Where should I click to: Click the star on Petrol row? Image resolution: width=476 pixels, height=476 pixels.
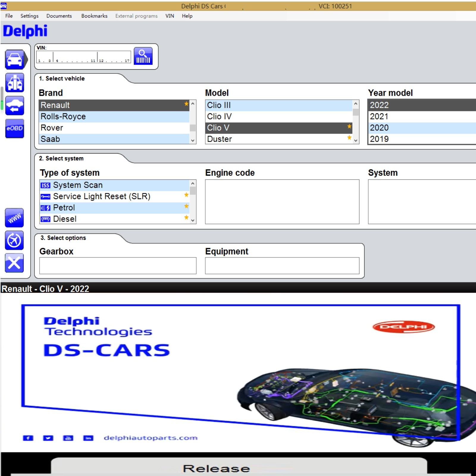[x=186, y=206]
